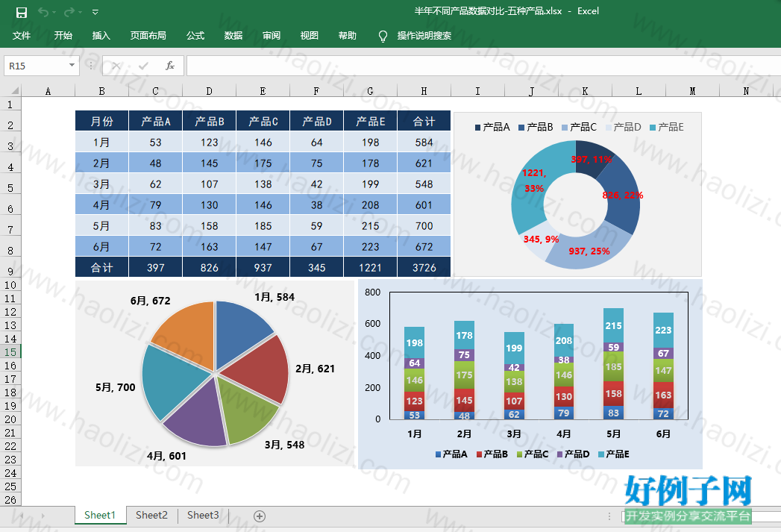Image resolution: width=781 pixels, height=532 pixels.
Task: Click the Undo arrow icon
Action: pyautogui.click(x=43, y=12)
